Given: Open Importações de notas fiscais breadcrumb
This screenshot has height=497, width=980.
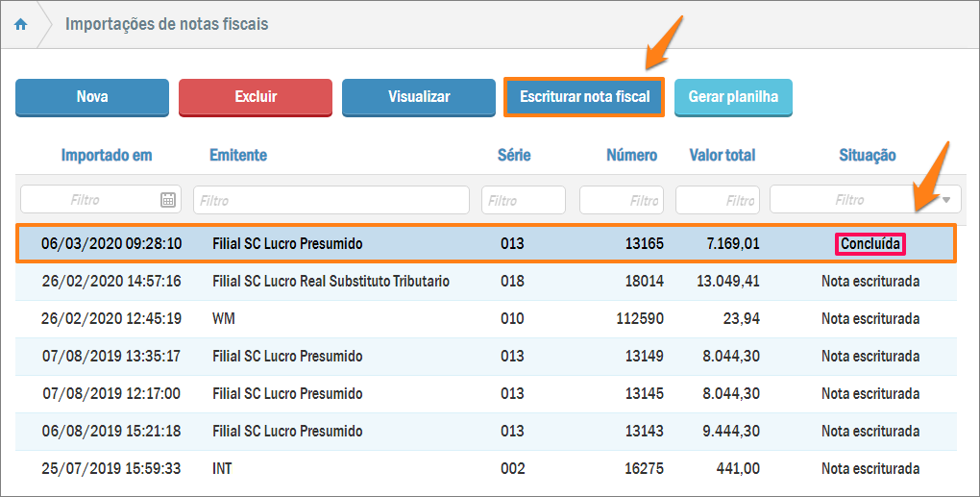Looking at the screenshot, I should coord(167,25).
